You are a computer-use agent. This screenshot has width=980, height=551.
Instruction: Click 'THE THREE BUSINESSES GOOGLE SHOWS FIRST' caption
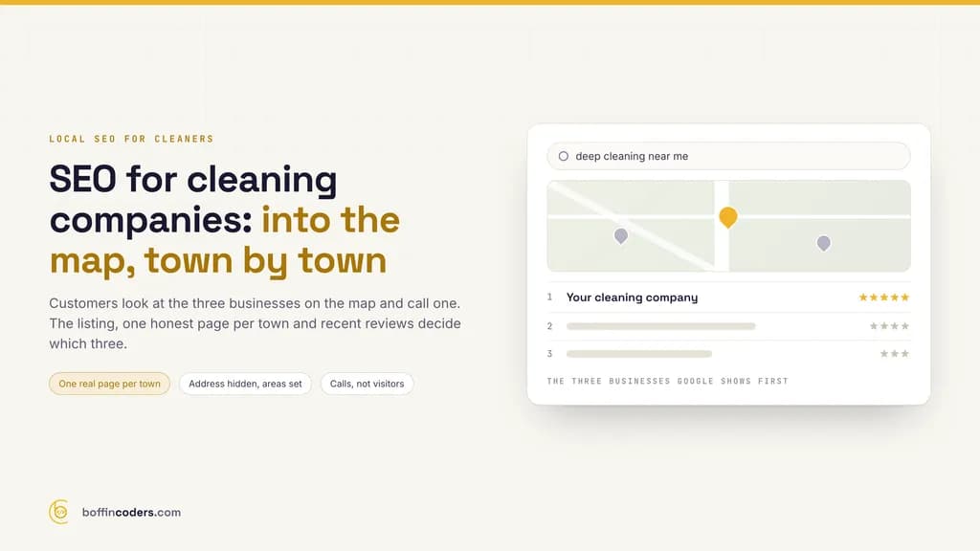[667, 381]
